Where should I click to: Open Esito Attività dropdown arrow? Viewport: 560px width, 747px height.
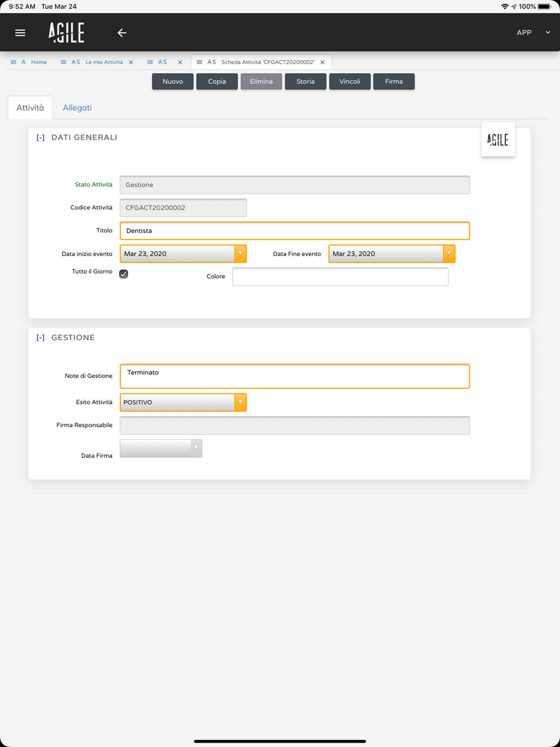240,402
